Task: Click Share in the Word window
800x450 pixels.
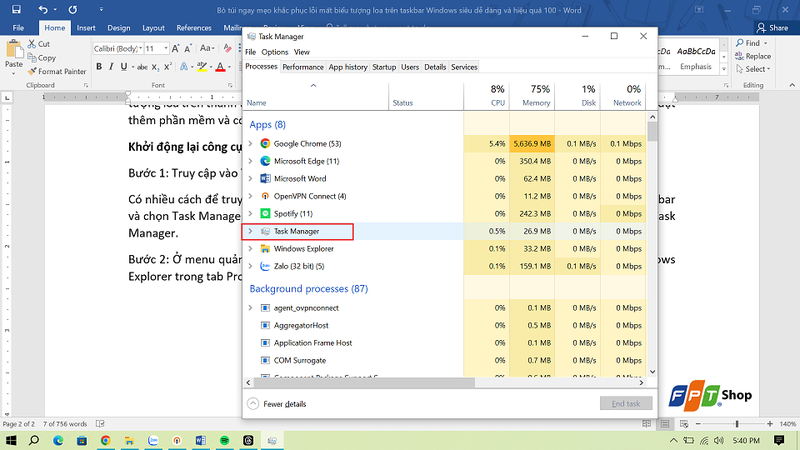Action: click(772, 28)
